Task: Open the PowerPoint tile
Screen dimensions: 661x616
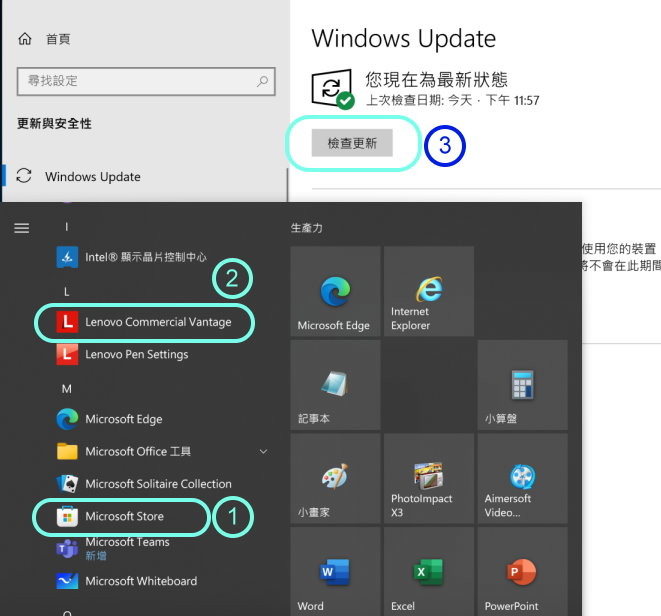Action: click(522, 572)
